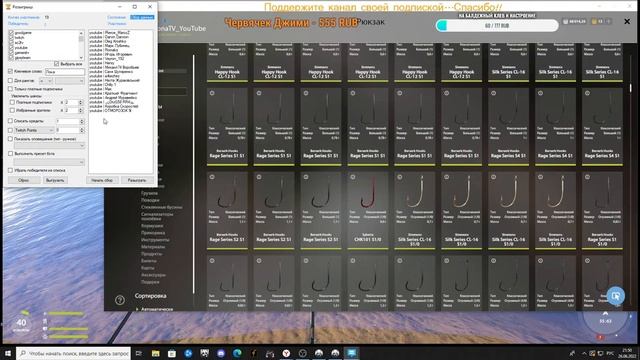Enable Показать оповещение checkbox
Viewport: 640px width, 360px height.
tap(11, 139)
